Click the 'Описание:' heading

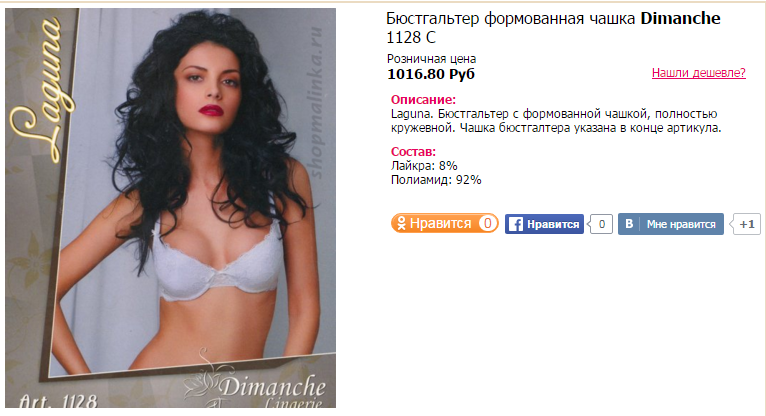pos(423,100)
